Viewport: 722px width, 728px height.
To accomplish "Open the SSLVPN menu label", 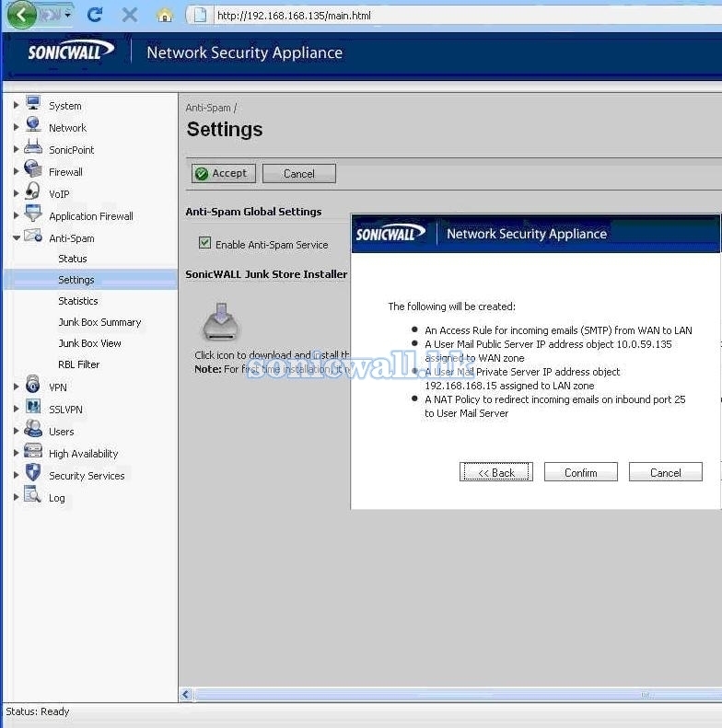I will (65, 410).
